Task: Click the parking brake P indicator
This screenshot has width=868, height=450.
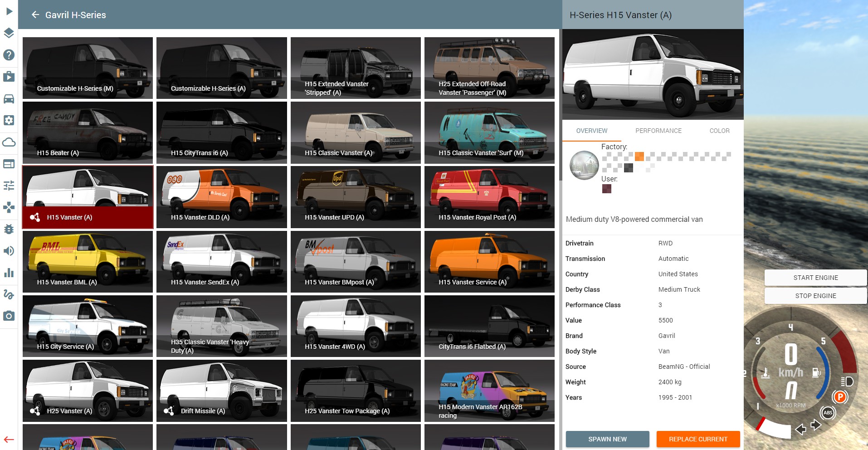Action: point(840,397)
